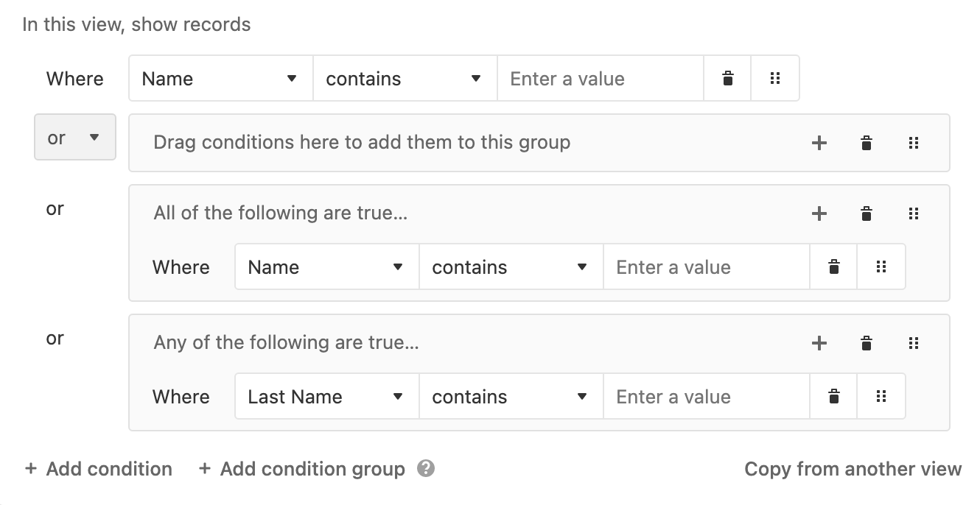The image size is (980, 505).
Task: Open the Last Name field dropdown
Action: (x=327, y=397)
